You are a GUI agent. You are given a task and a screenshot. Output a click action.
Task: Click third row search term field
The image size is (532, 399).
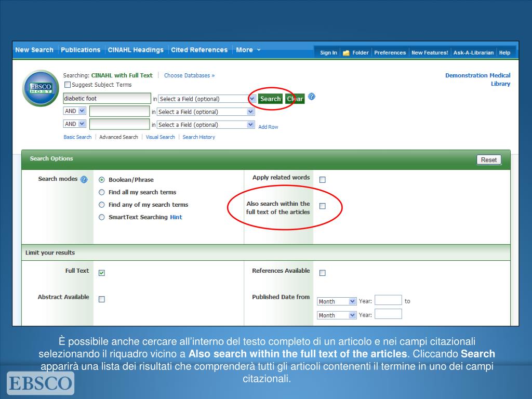(x=119, y=124)
